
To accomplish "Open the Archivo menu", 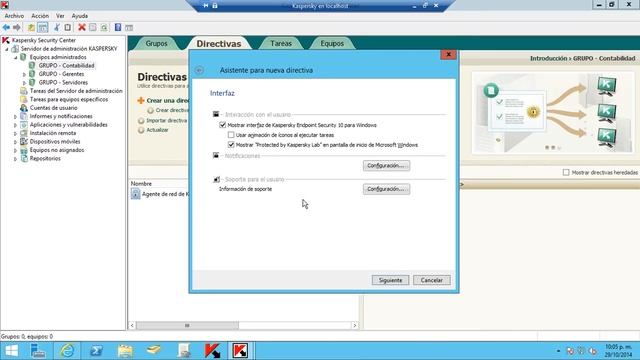I will (14, 16).
